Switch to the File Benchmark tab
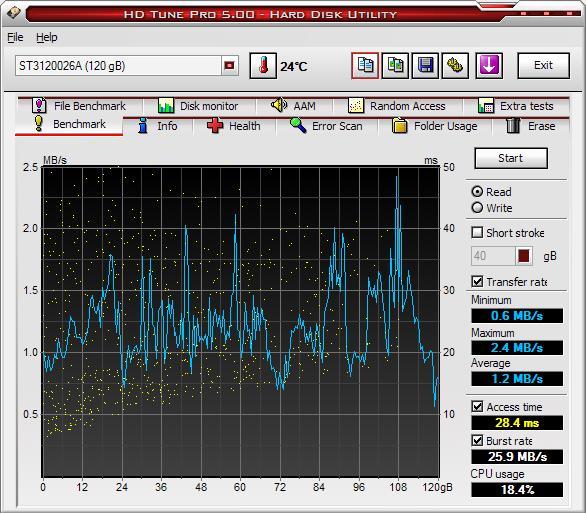The height and width of the screenshot is (514, 586). click(x=79, y=106)
